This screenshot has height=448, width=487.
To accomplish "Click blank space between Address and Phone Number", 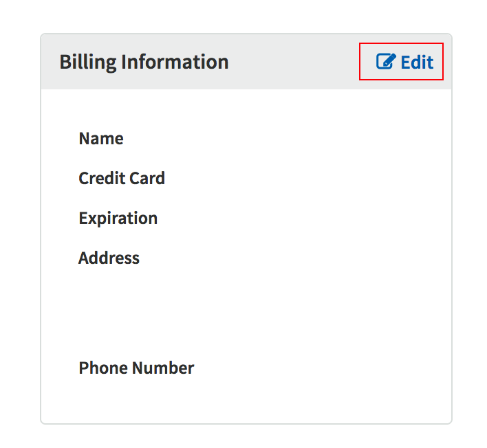I will click(x=206, y=313).
